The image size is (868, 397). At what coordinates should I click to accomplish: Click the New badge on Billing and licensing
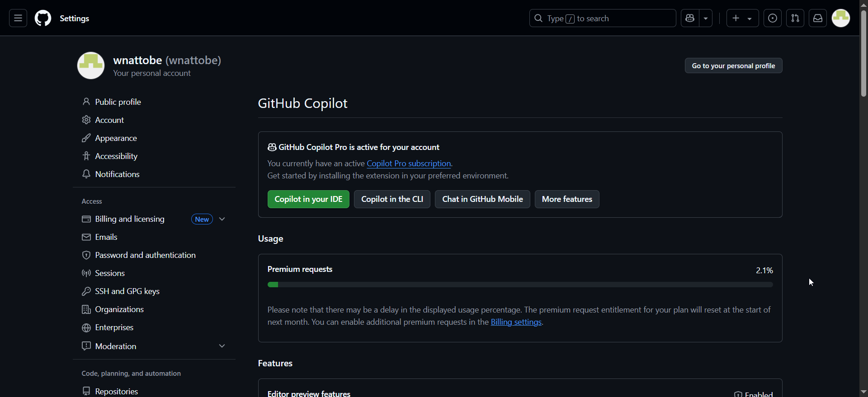202,219
